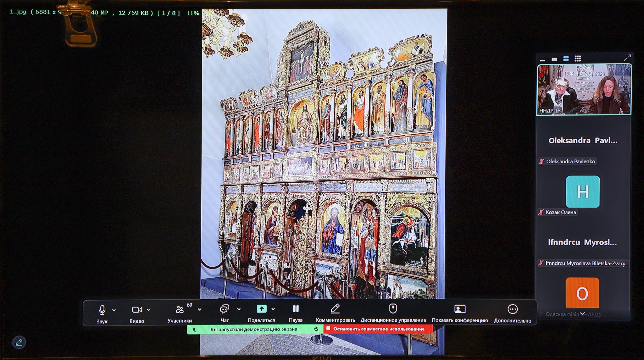This screenshot has width=644, height=360.
Task: Click the muted mic icon beside Oleksandra Pavlenko
Action: 541,161
